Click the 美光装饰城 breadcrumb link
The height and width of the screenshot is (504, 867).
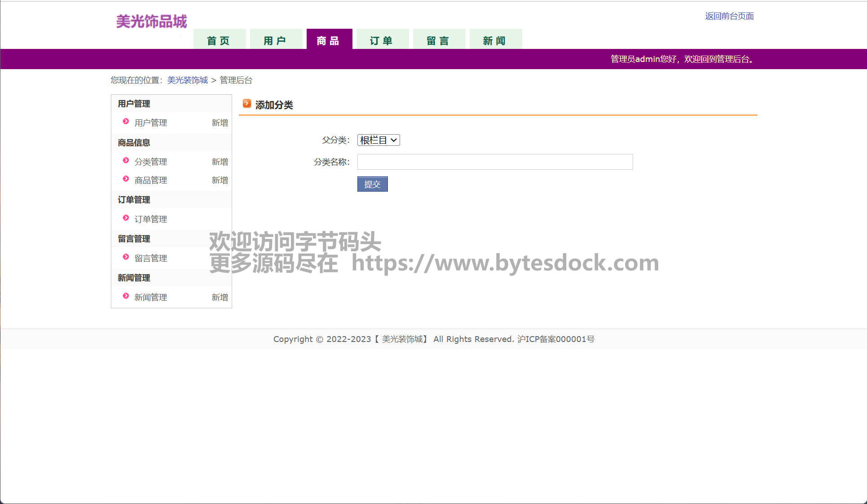point(187,80)
